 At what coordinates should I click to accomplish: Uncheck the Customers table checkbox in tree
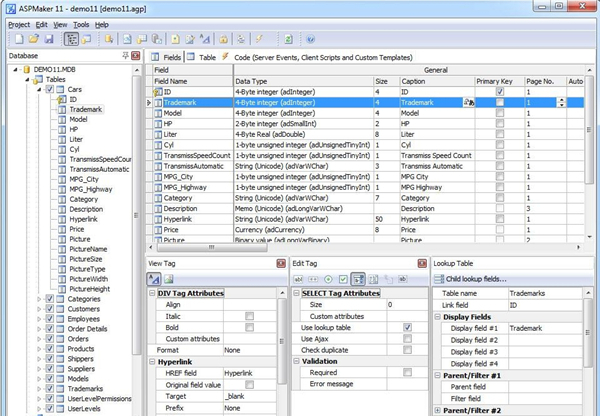50,310
